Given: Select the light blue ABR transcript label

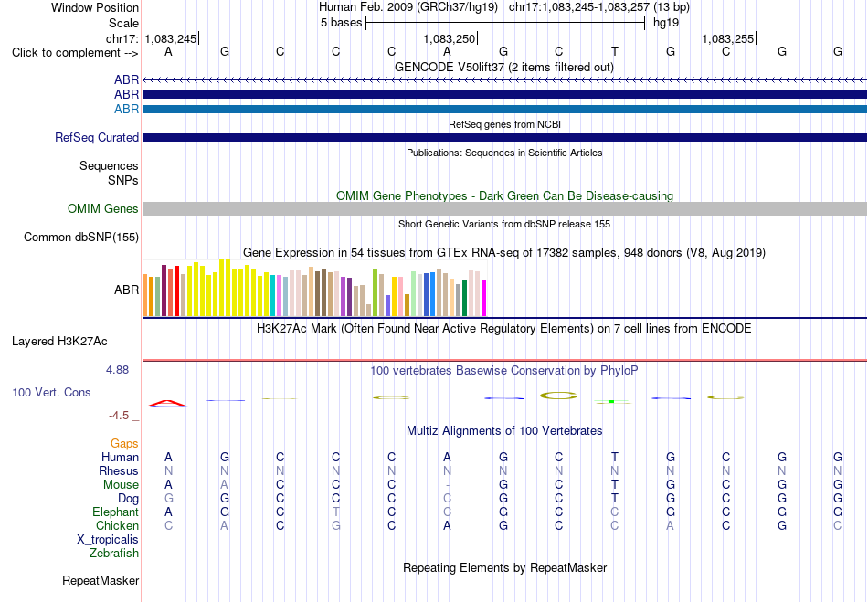Looking at the screenshot, I should point(126,109).
